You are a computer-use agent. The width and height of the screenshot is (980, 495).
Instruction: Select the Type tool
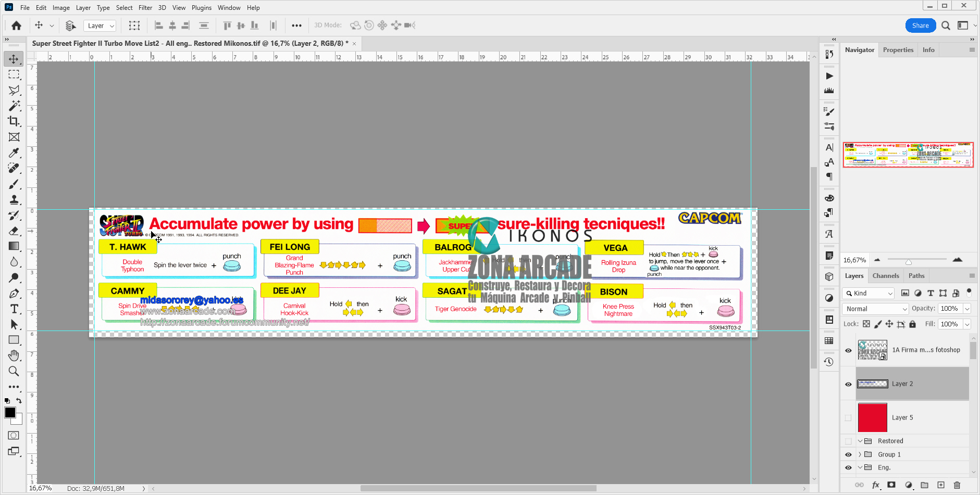pyautogui.click(x=14, y=309)
